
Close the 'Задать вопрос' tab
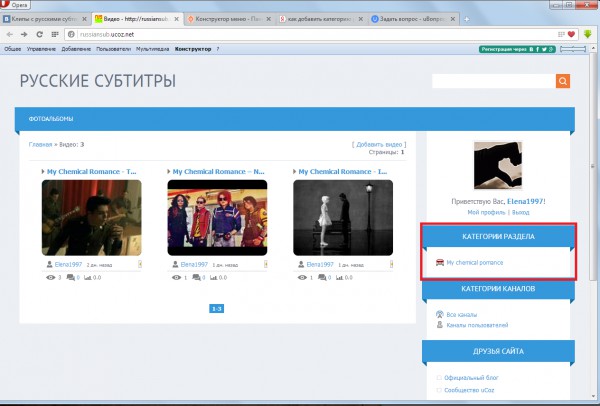(x=453, y=19)
